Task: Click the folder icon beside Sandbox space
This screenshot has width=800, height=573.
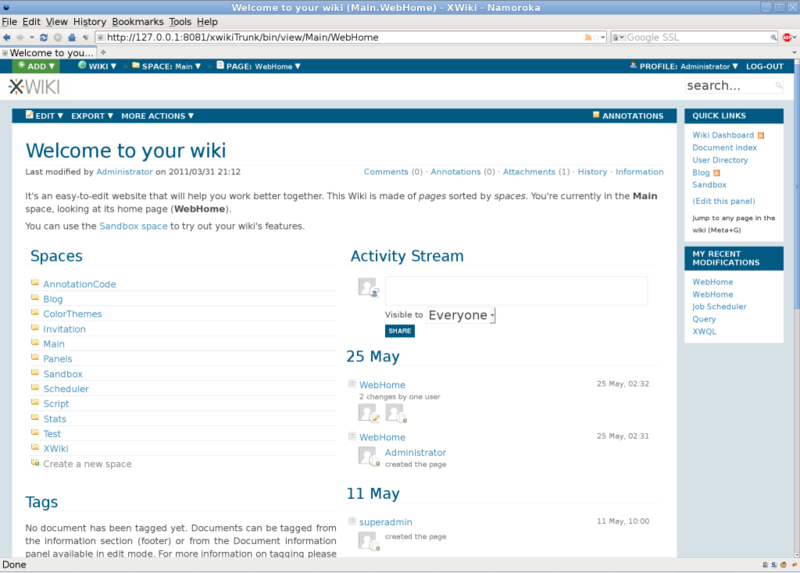Action: (x=35, y=372)
